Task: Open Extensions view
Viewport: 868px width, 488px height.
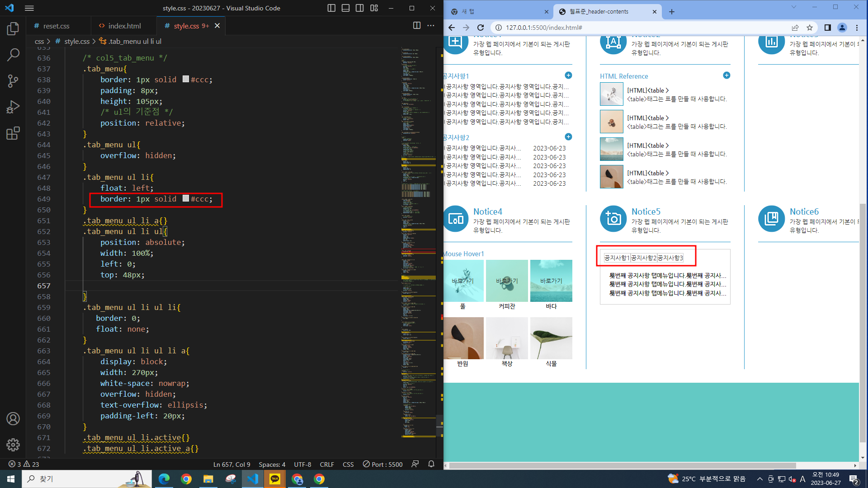Action: pos(13,133)
